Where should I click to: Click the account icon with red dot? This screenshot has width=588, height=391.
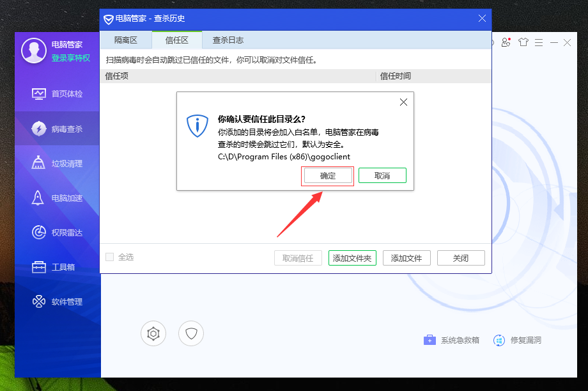click(x=506, y=42)
